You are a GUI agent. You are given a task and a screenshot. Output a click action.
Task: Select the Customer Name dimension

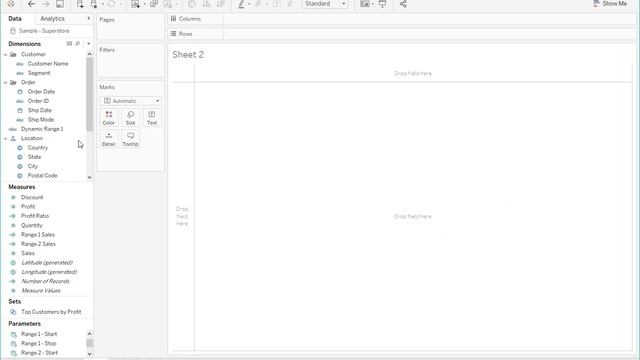coord(48,64)
